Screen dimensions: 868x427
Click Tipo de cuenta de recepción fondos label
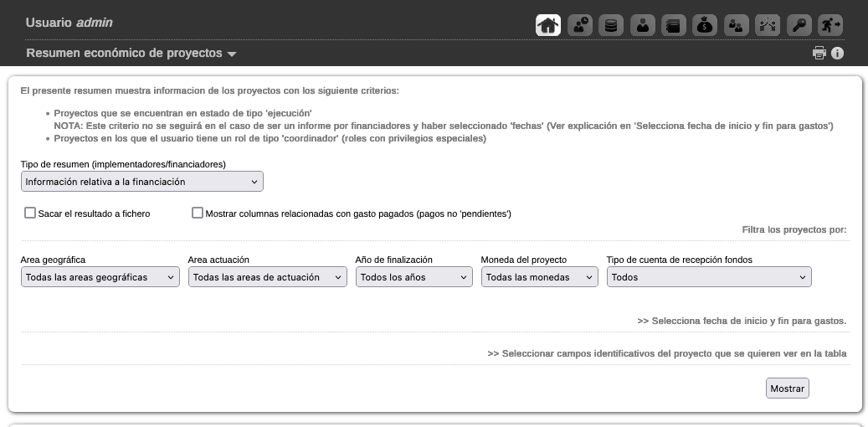click(x=679, y=260)
